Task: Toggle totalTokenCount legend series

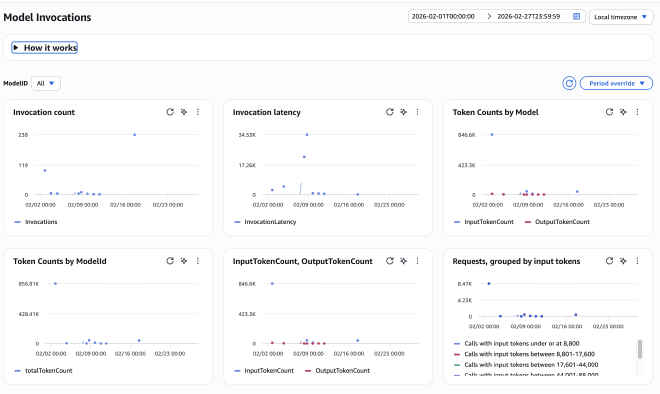Action: click(43, 371)
